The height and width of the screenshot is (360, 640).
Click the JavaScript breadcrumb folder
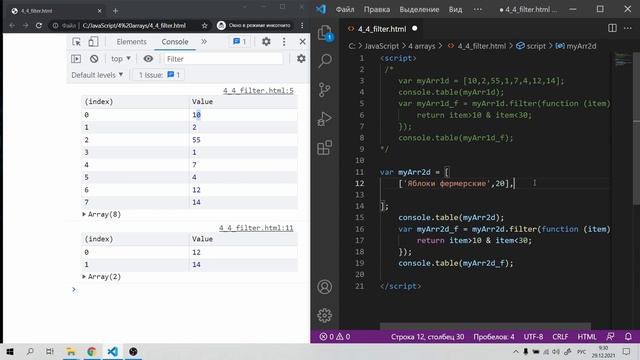click(381, 46)
